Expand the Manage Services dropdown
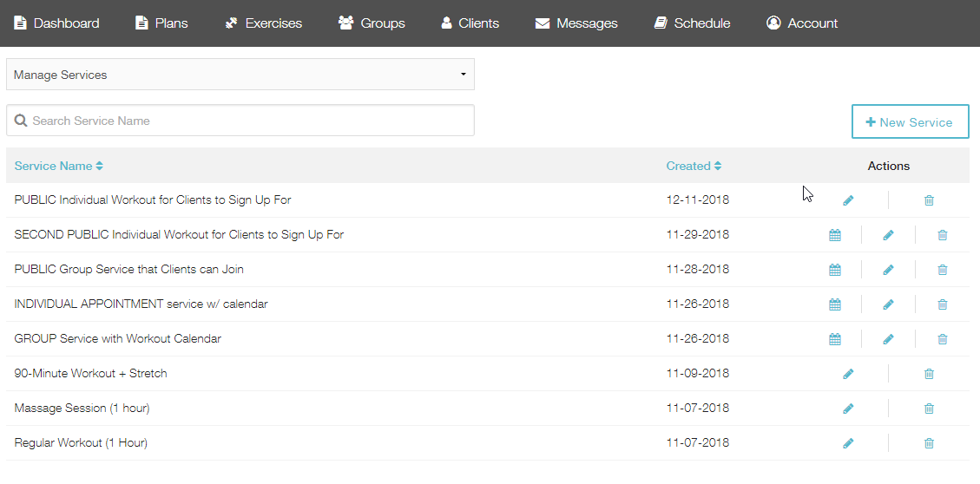This screenshot has height=484, width=980. [x=240, y=75]
